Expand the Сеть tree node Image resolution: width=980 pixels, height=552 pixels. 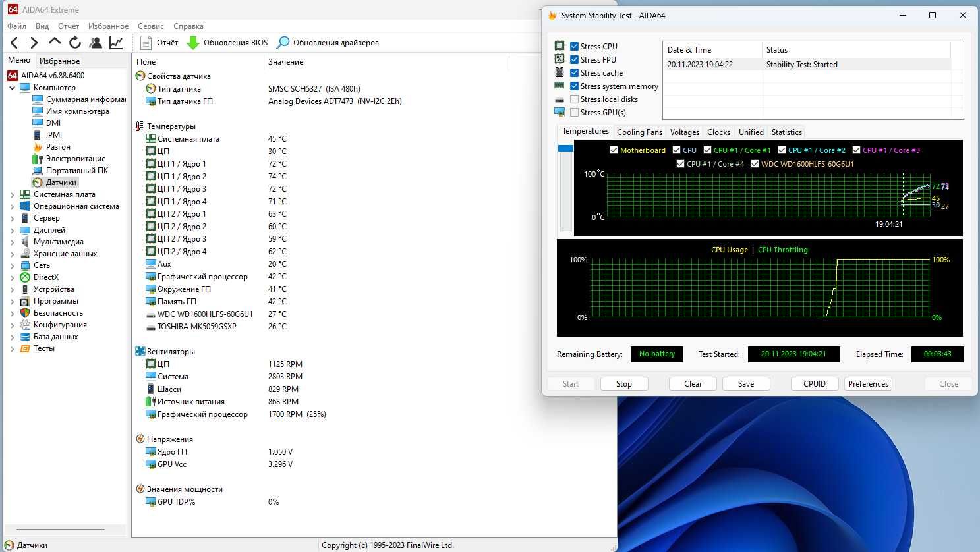point(12,265)
